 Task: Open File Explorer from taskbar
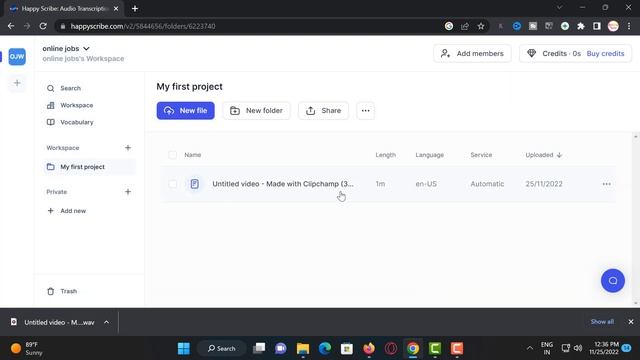(303, 349)
